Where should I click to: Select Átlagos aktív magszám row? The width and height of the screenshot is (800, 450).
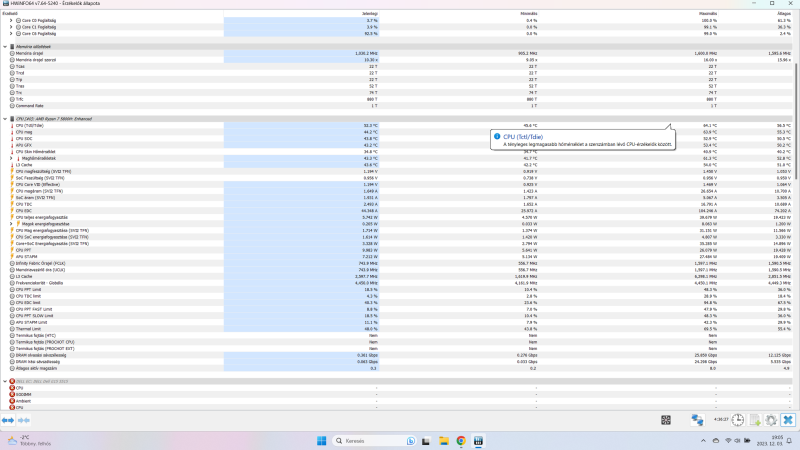tap(397, 368)
